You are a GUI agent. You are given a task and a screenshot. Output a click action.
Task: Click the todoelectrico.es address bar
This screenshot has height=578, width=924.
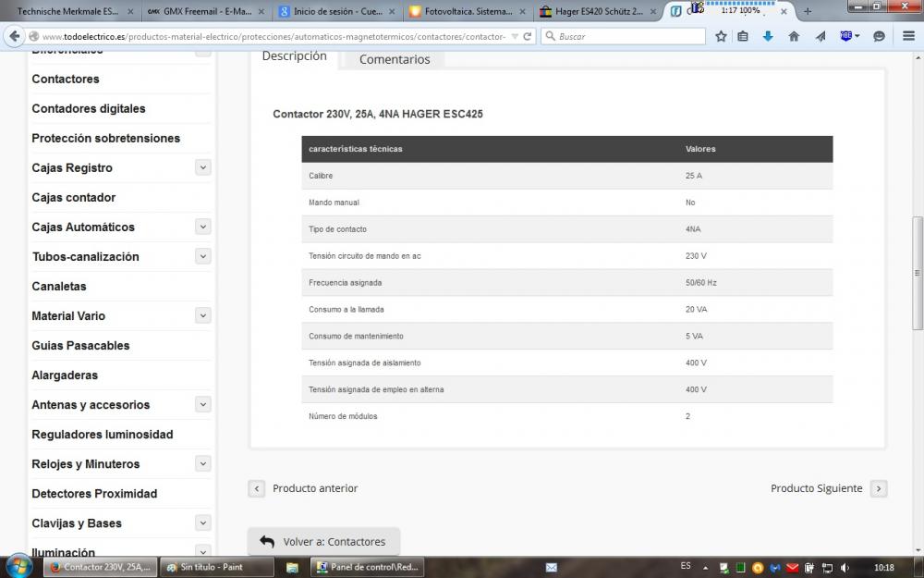pos(274,36)
